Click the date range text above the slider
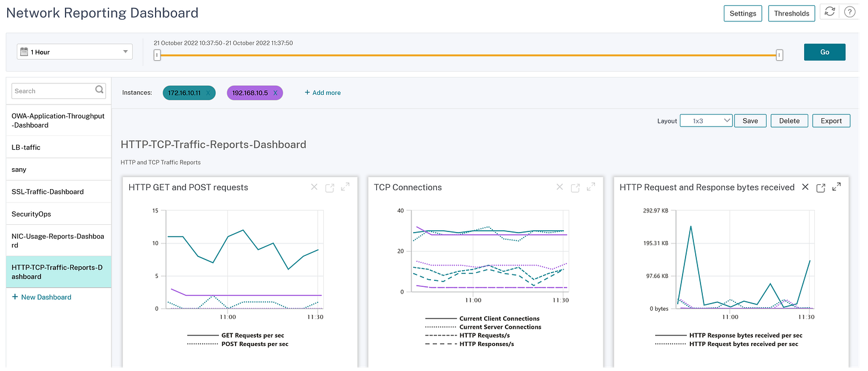868x371 pixels. [223, 43]
